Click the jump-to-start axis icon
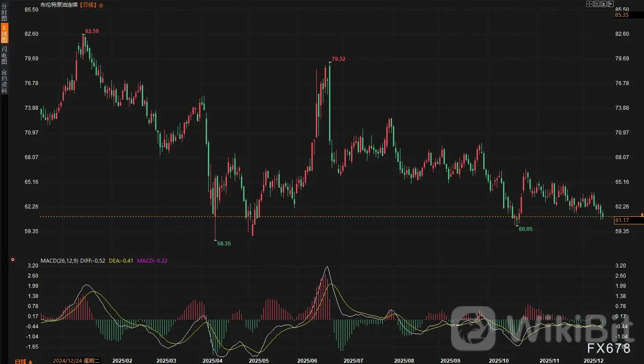The width and height of the screenshot is (644, 364). [x=596, y=4]
